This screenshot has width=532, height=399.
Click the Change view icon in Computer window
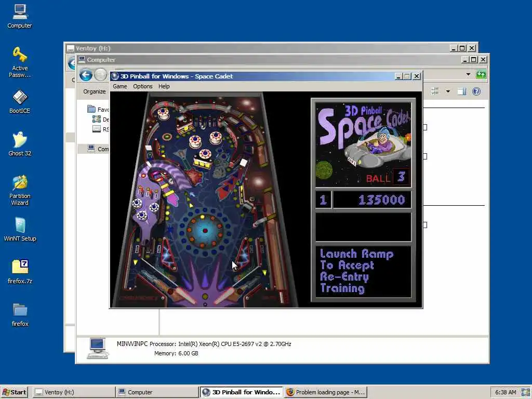[435, 91]
